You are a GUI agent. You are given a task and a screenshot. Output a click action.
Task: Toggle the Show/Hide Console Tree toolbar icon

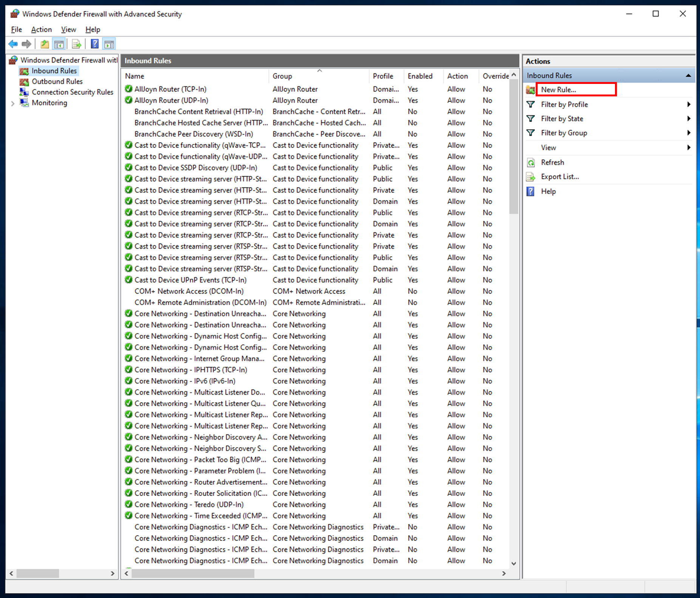[x=59, y=44]
